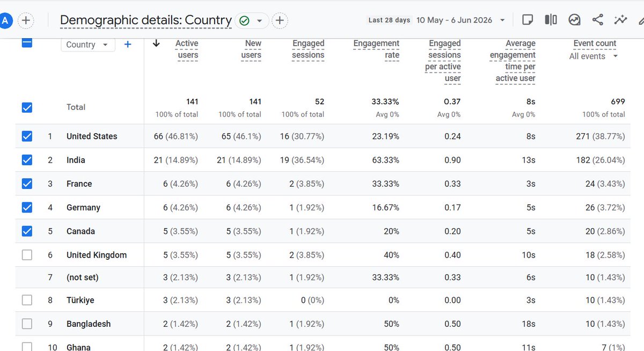
Task: Expand the date range dropdown arrow
Action: 502,20
